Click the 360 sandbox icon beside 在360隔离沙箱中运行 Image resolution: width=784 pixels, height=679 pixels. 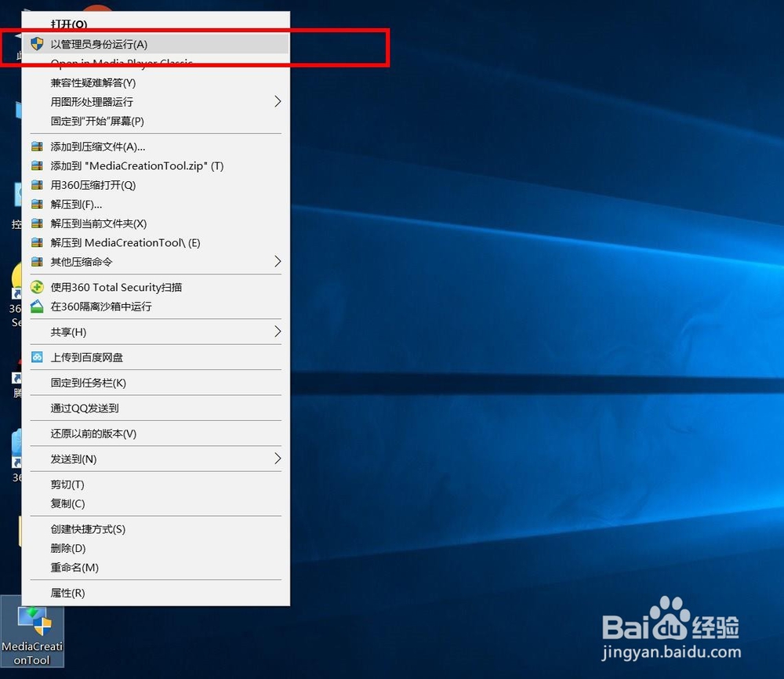[x=37, y=307]
